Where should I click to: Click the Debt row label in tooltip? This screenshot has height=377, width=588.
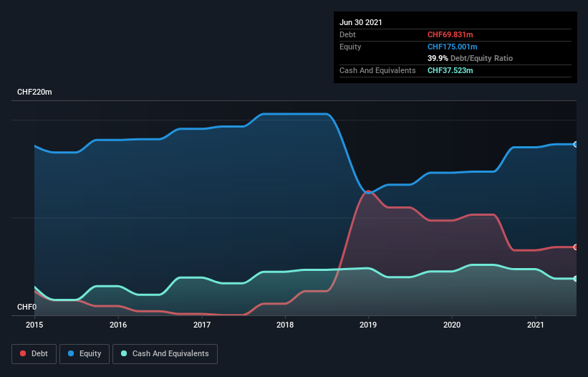[x=347, y=35]
